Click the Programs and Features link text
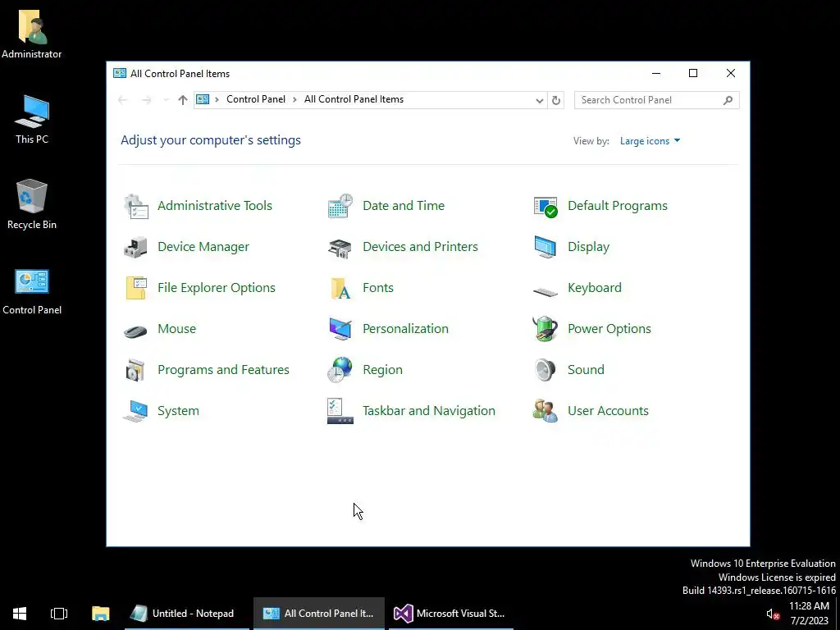This screenshot has width=840, height=630. pos(223,370)
